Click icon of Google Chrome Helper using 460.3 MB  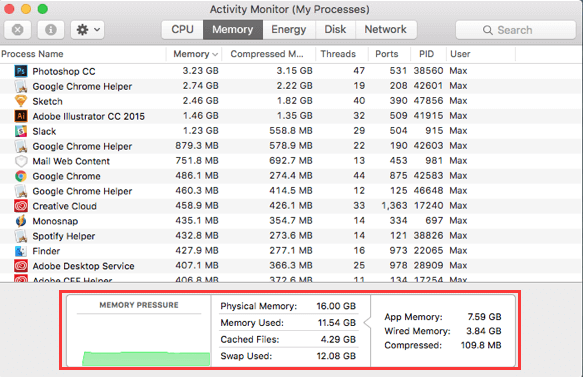point(21,191)
